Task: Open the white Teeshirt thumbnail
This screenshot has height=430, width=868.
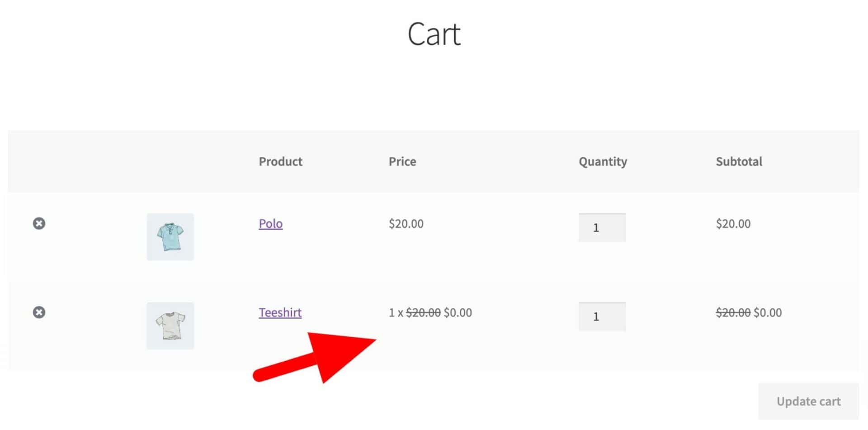Action: click(170, 326)
